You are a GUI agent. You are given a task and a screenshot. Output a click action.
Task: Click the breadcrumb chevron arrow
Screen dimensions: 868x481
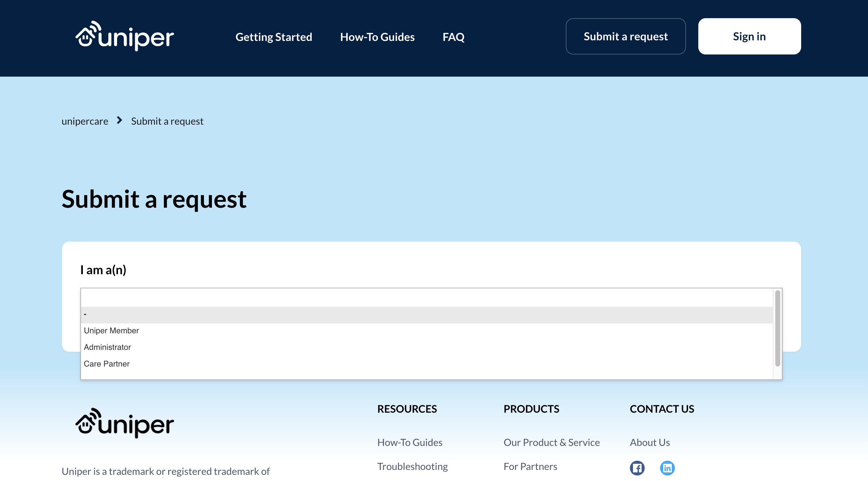(x=119, y=120)
